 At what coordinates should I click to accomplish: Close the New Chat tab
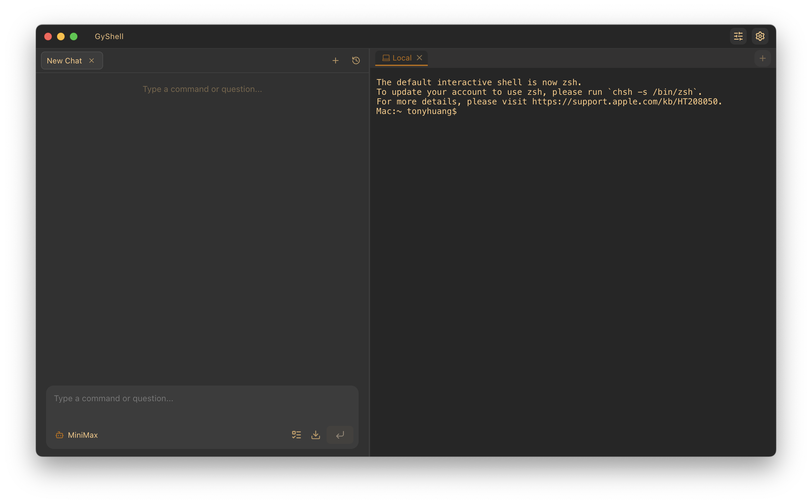[x=92, y=60]
